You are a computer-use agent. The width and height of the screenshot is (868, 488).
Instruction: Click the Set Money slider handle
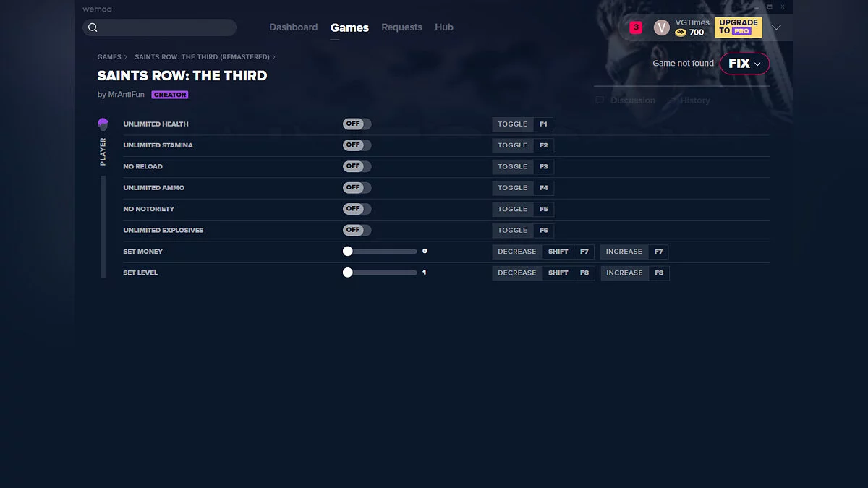pyautogui.click(x=348, y=252)
